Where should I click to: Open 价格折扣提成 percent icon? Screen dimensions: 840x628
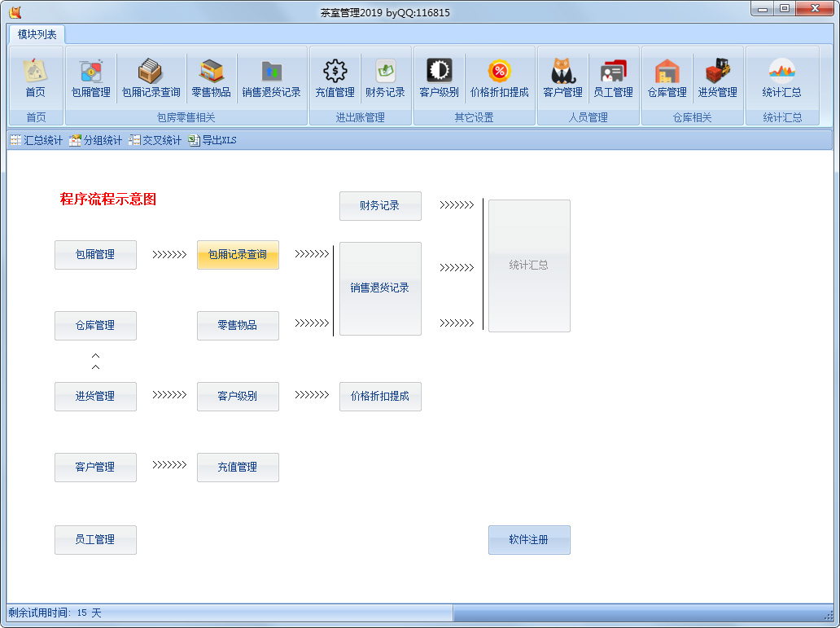[499, 78]
